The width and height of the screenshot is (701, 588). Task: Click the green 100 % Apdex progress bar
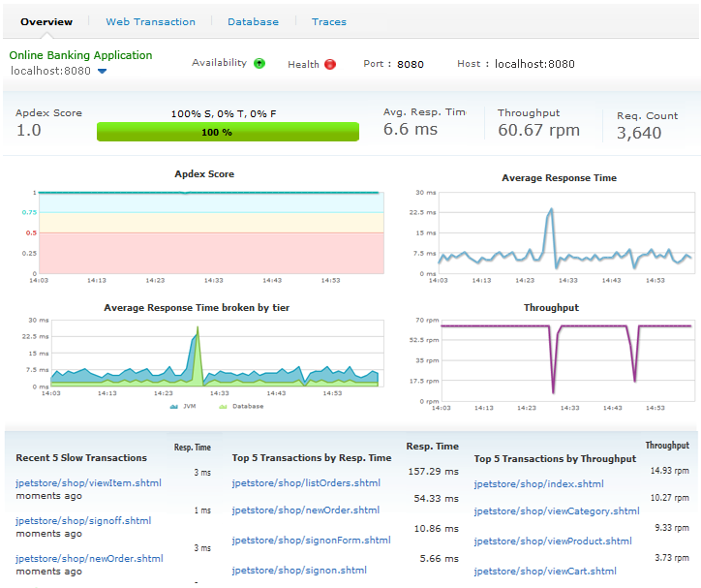pos(228,132)
